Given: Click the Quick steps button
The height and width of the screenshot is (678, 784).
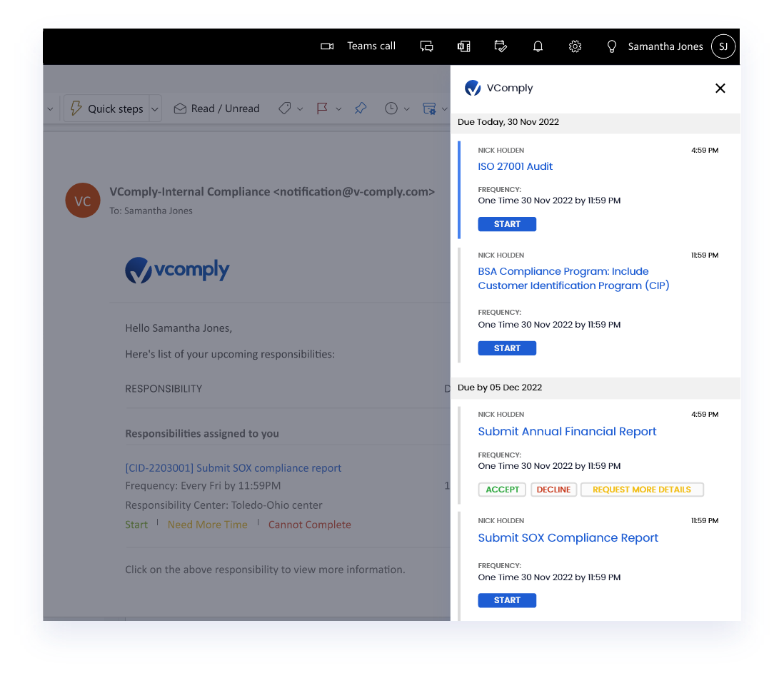Looking at the screenshot, I should click(106, 108).
